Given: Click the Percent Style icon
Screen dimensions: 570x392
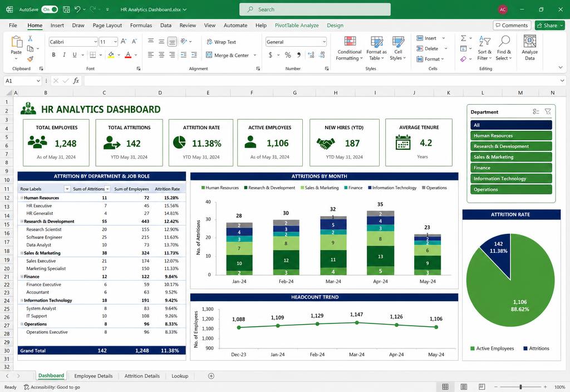Looking at the screenshot, I should point(288,55).
